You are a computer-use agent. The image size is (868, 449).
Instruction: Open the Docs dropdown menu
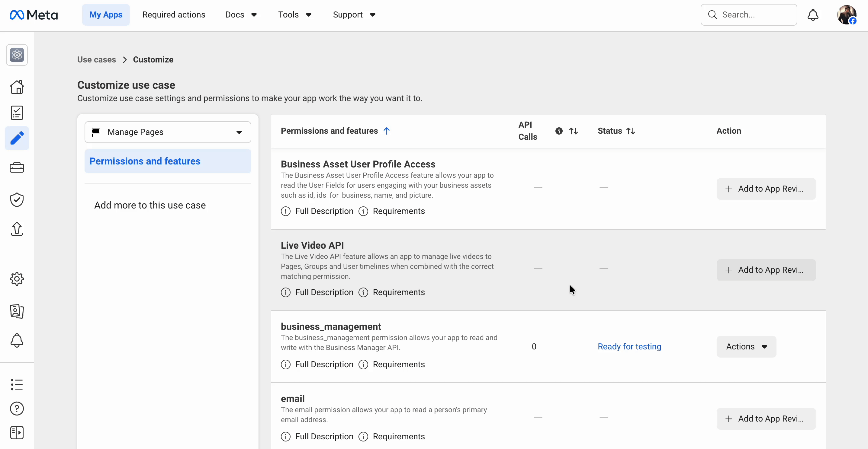pos(241,15)
